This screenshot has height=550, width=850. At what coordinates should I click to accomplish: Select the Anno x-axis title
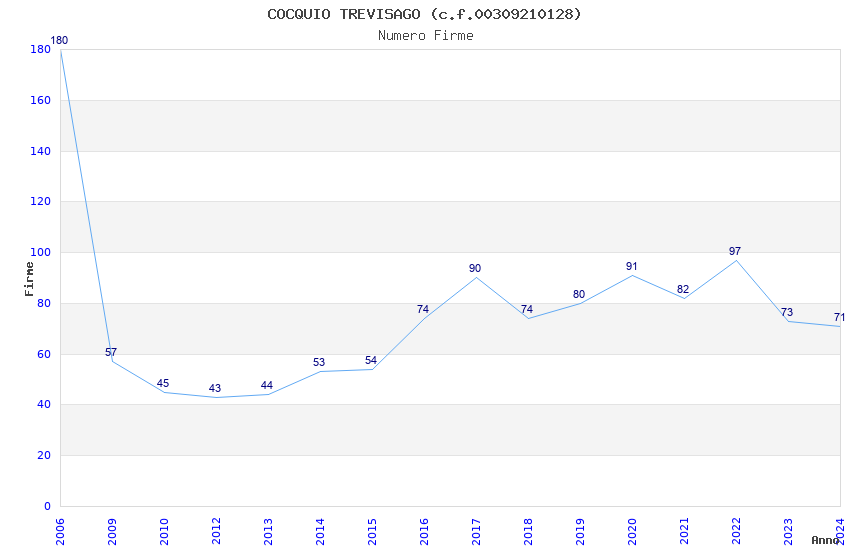coord(825,540)
